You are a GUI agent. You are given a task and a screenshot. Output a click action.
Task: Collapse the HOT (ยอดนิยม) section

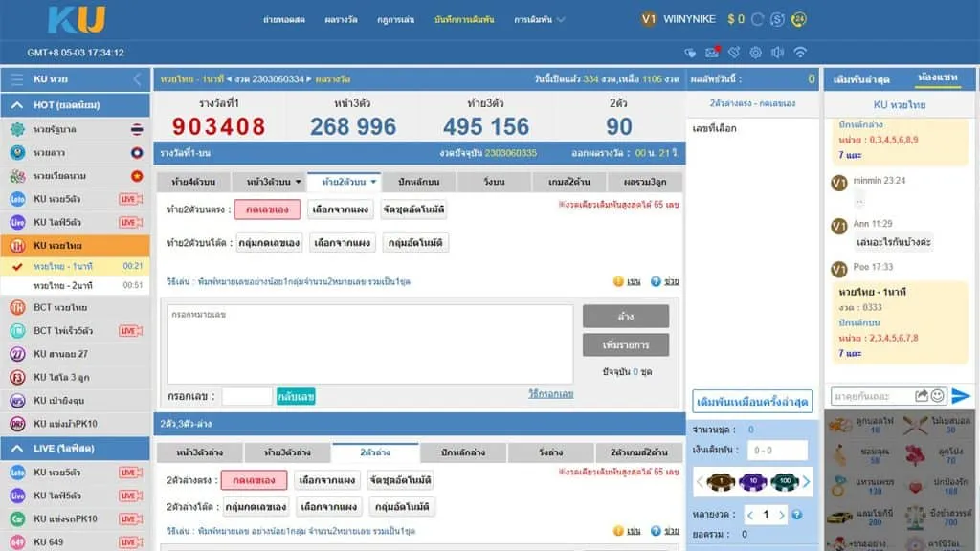(17, 105)
